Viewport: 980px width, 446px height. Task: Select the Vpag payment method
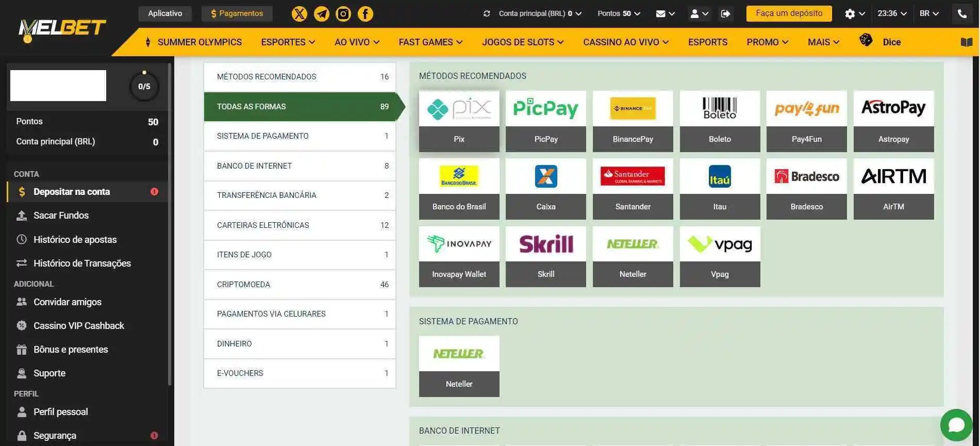click(x=720, y=256)
